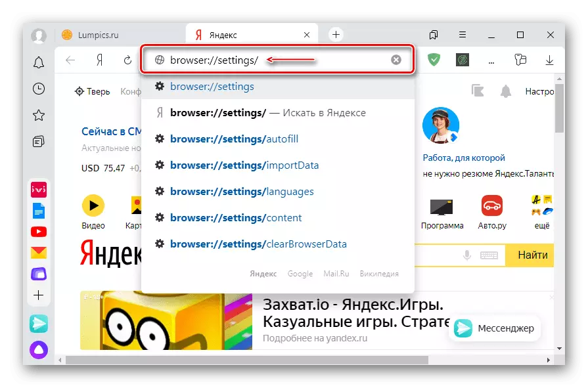This screenshot has width=588, height=388.
Task: Open a new tab
Action: (336, 35)
